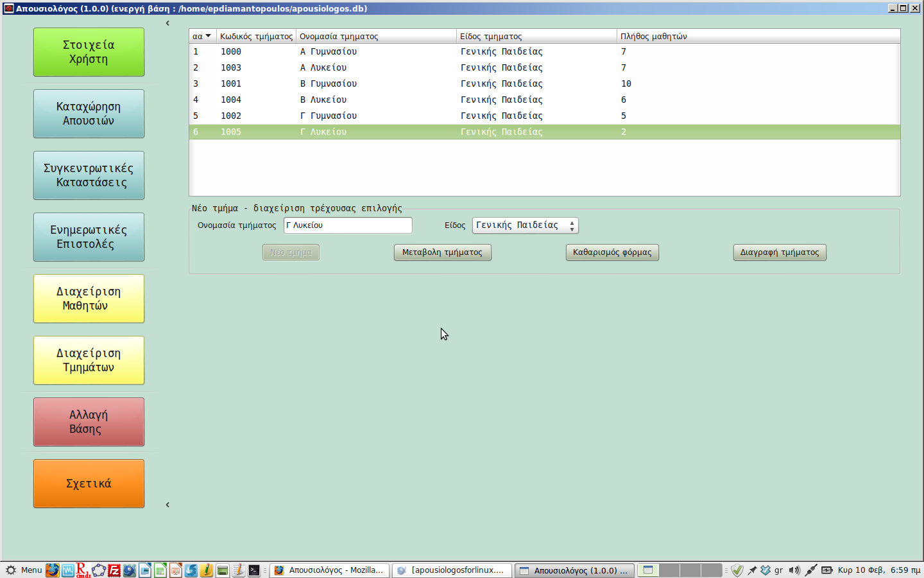Screen dimensions: 924x578
Task: Click the highlighted 'Γ Λυκείου' table cell
Action: pos(323,132)
